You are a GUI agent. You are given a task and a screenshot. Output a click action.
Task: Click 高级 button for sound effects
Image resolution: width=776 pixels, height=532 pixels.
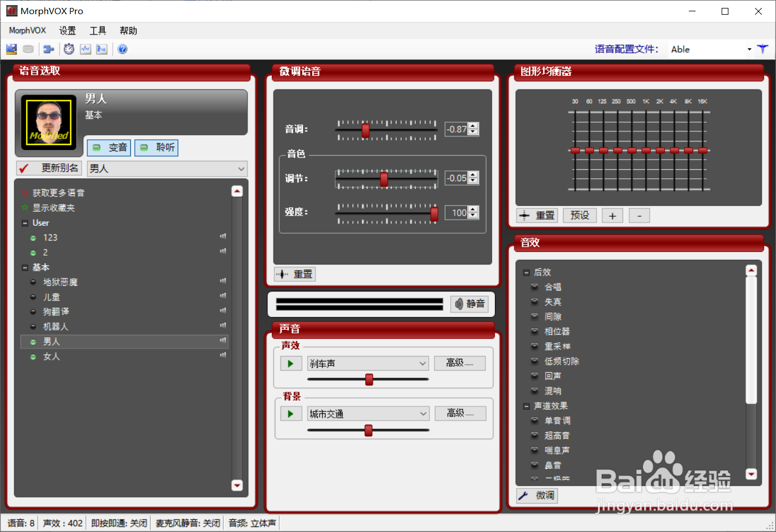click(459, 363)
